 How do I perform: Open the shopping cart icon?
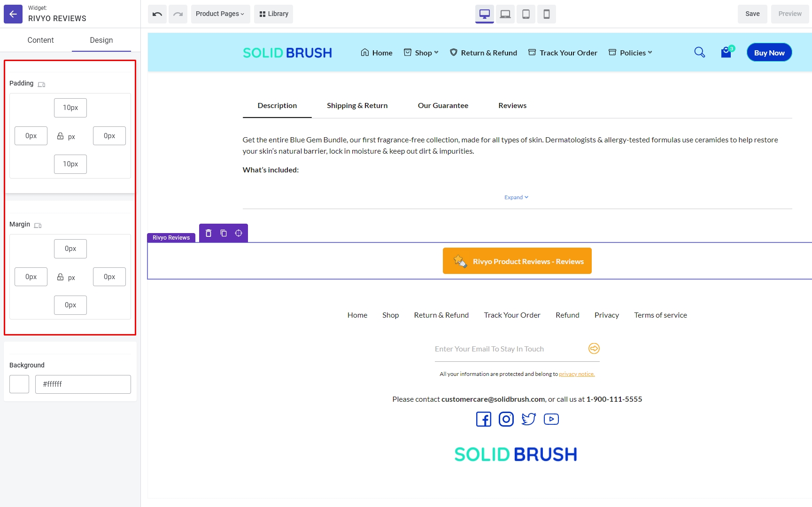727,52
